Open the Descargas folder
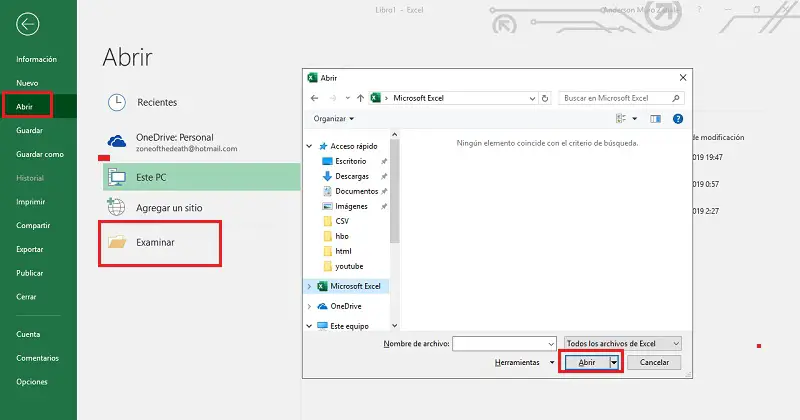This screenshot has width=800, height=420. pos(352,176)
